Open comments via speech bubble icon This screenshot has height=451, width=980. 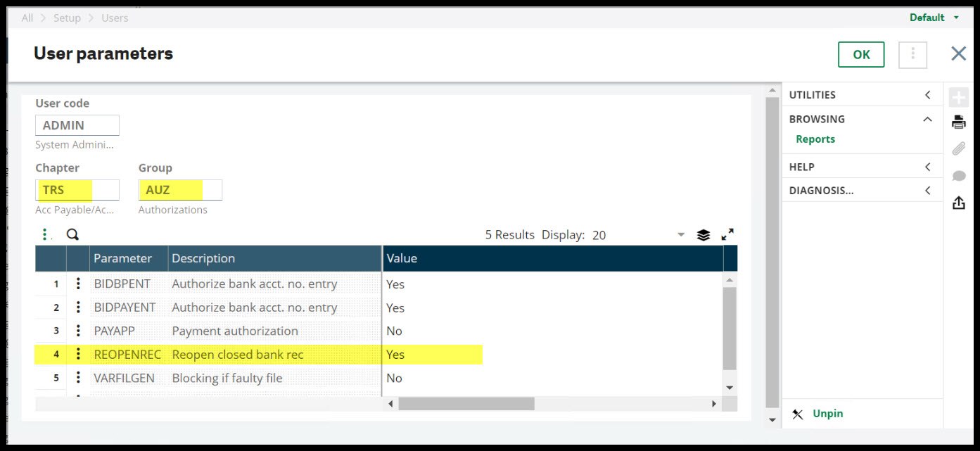(x=959, y=174)
